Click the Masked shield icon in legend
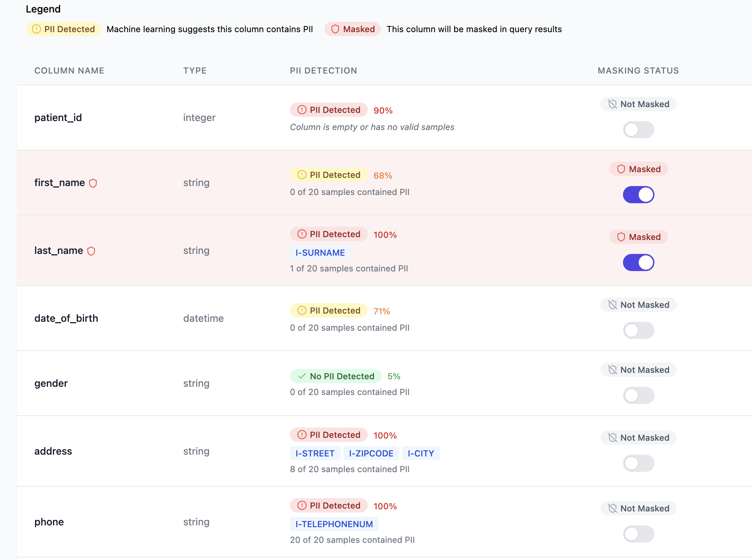 tap(335, 29)
